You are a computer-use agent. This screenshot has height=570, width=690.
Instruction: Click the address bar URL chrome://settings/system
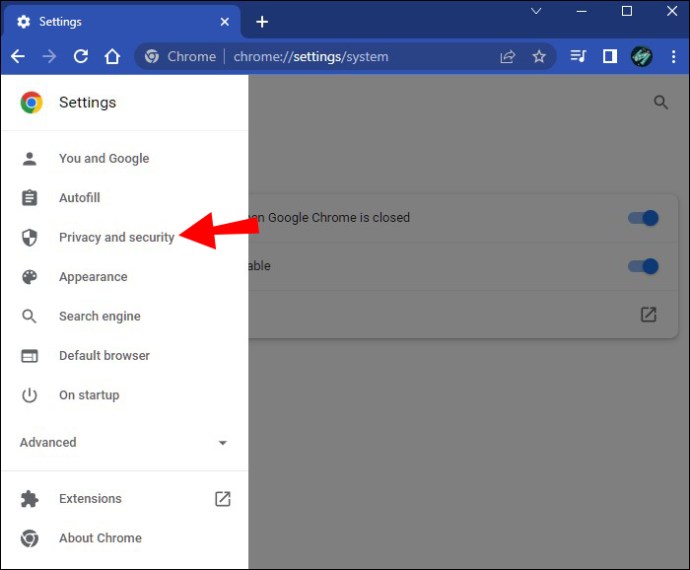[311, 56]
